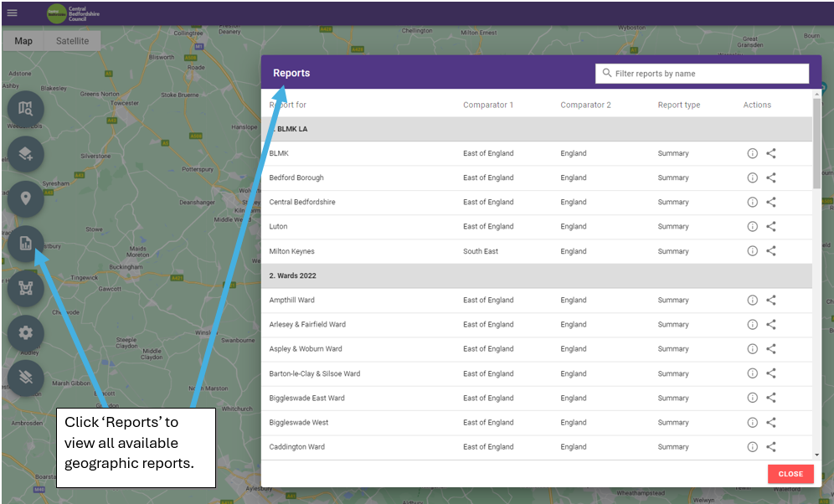Open the Central Bedfordshire report row
The width and height of the screenshot is (834, 504).
[x=537, y=202]
